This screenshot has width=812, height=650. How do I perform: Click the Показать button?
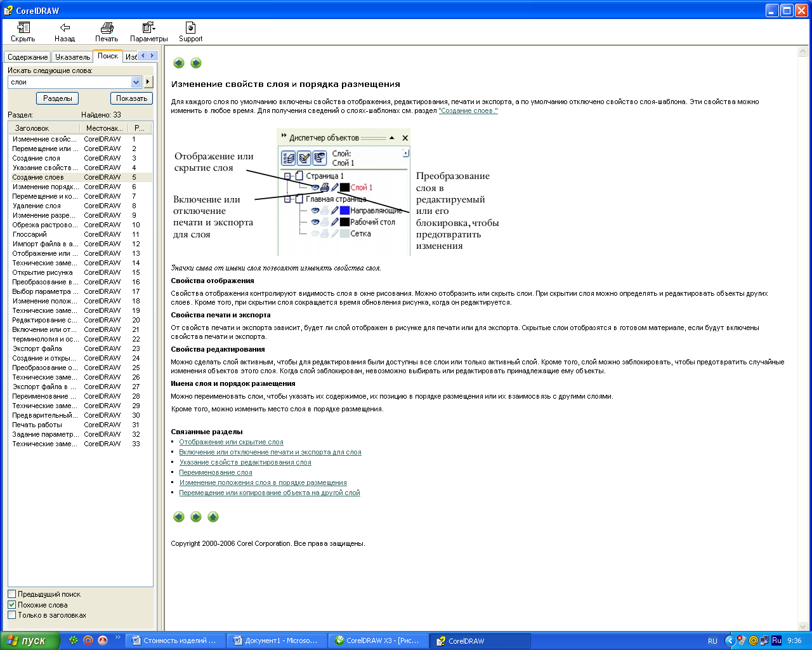tap(131, 98)
